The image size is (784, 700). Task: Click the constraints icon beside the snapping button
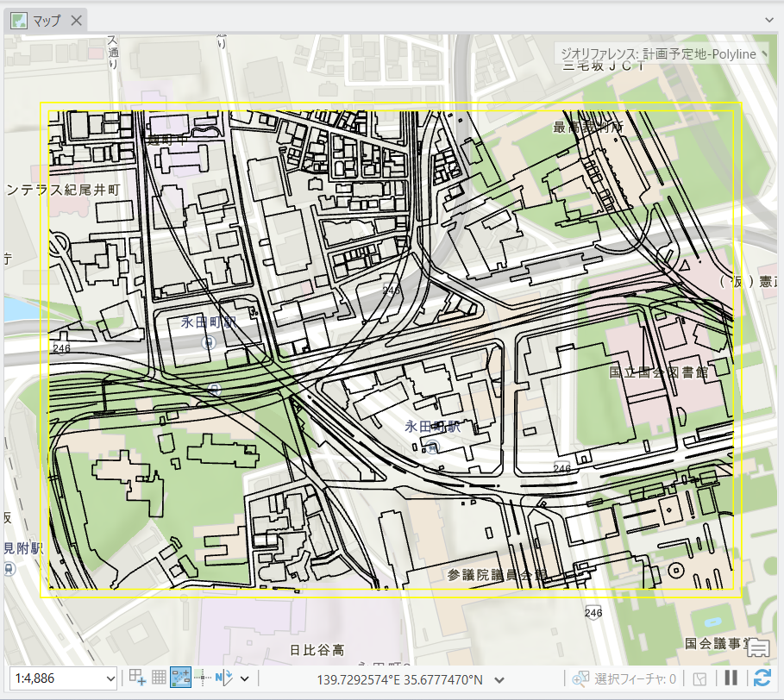[204, 678]
